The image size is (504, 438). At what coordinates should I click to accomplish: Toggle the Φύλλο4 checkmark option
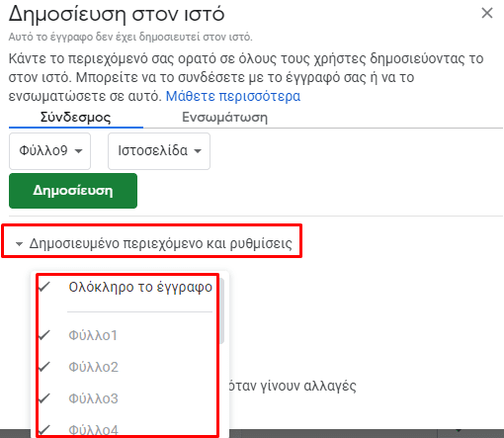(x=126, y=430)
